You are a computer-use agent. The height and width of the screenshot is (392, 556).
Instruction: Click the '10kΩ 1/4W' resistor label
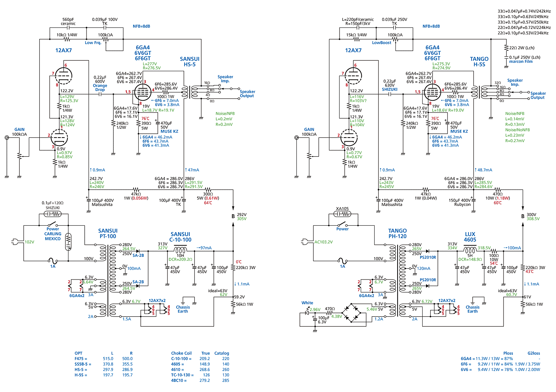point(67,35)
